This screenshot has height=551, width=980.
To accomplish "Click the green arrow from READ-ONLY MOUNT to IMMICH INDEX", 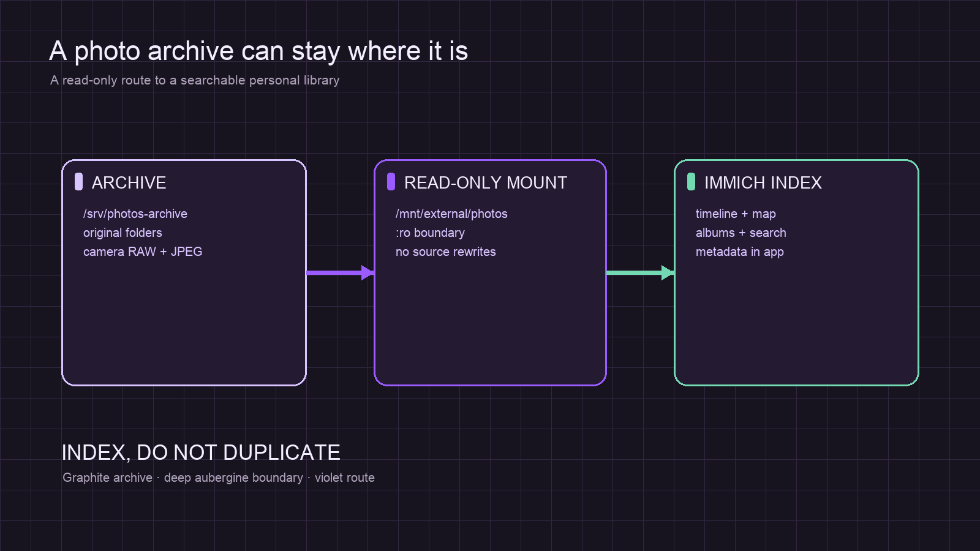I will coord(640,272).
